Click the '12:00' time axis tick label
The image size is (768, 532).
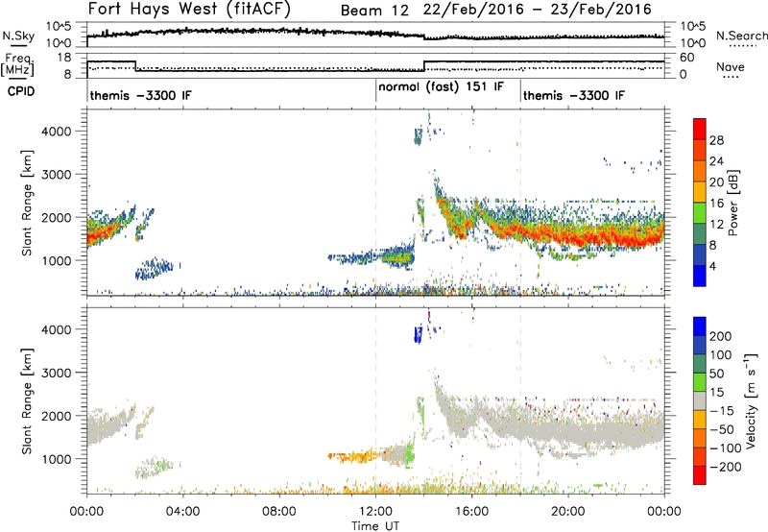tap(375, 512)
